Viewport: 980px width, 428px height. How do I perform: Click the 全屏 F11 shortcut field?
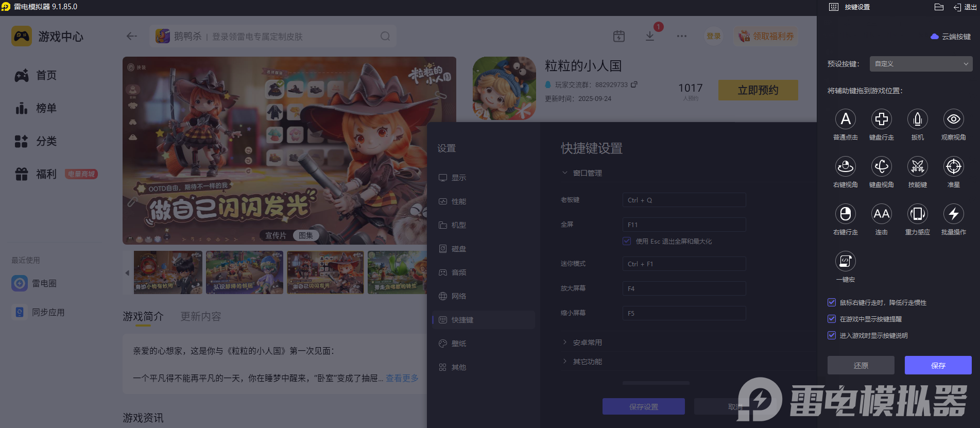[x=684, y=225]
